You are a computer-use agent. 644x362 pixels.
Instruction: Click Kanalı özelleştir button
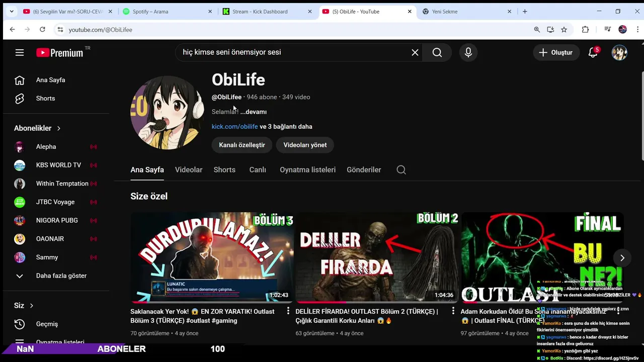242,145
